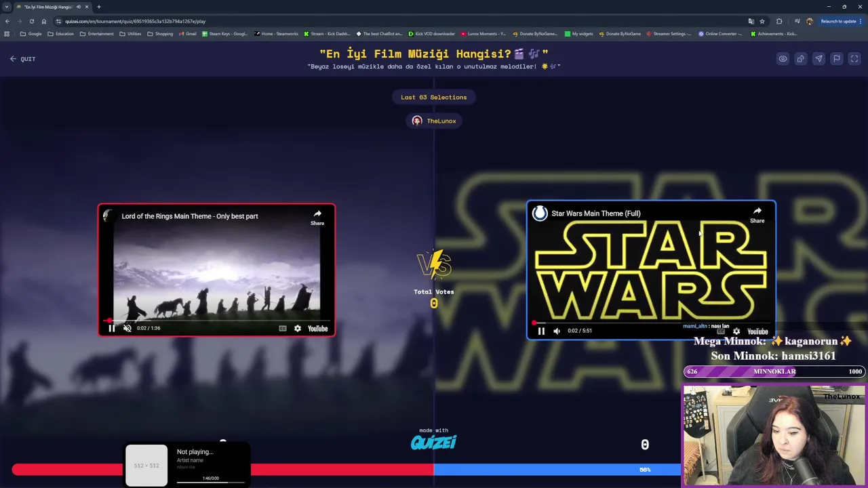The width and height of the screenshot is (868, 488).
Task: Open the Streamer Settings bookmark
Action: tap(669, 34)
